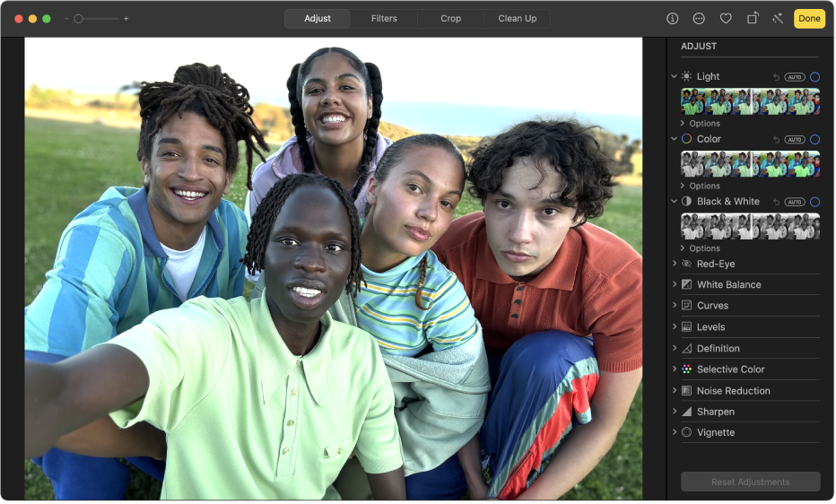Mark photo as favorite with heart icon
Viewport: 836px width, 504px height.
726,19
